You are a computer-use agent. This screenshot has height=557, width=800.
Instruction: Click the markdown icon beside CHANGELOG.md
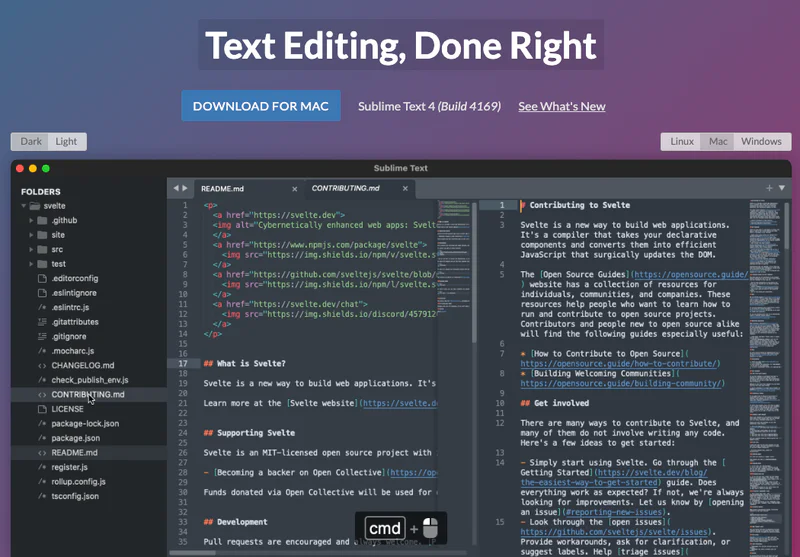(42, 366)
